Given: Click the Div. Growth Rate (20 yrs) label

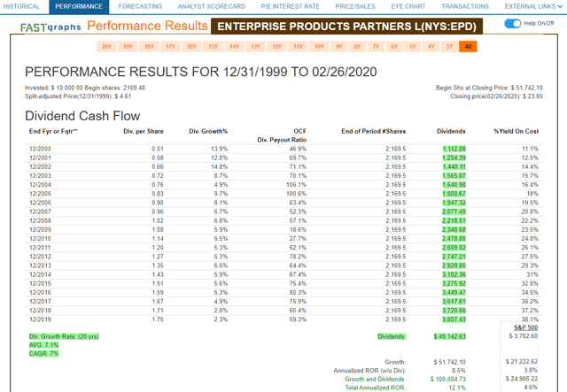Looking at the screenshot, I should click(x=64, y=336).
